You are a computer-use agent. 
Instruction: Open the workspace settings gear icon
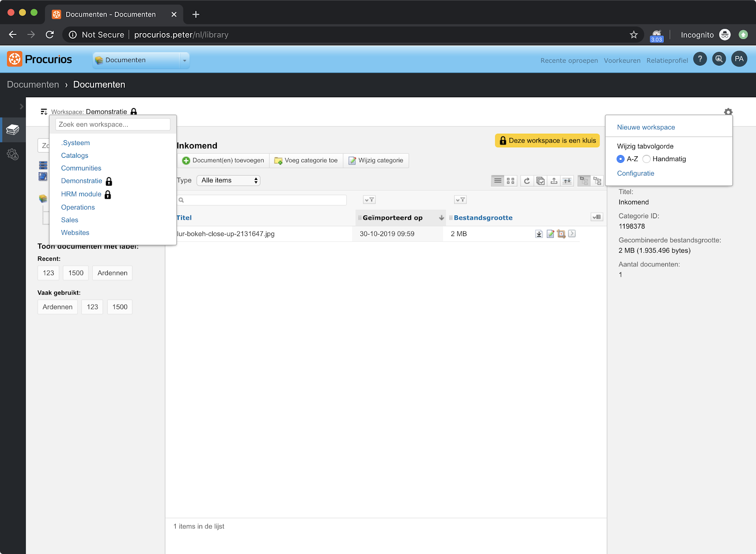tap(728, 112)
